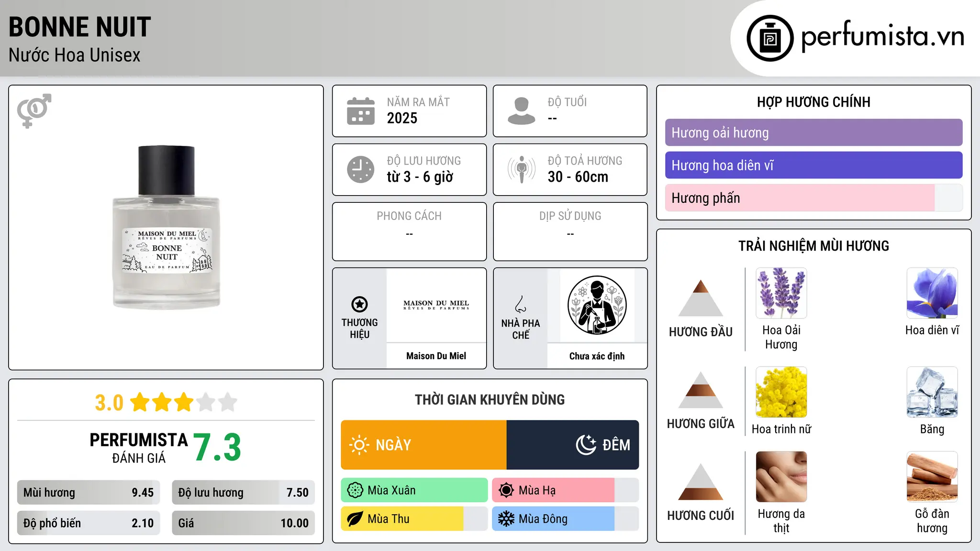The width and height of the screenshot is (980, 551).
Task: Click the Hương hoa diên vĩ accord bar
Action: (814, 165)
